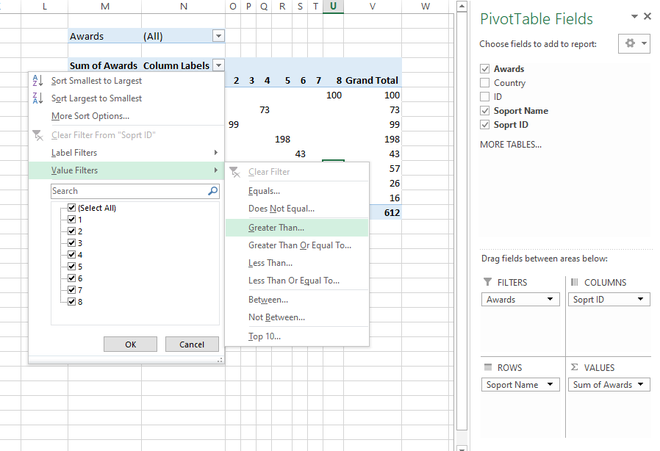
Task: Select column header N
Action: pos(184,6)
